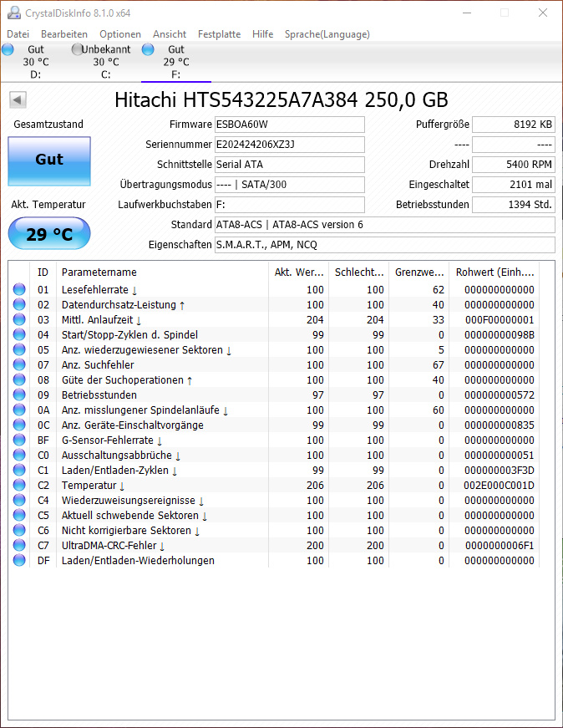563x728 pixels.
Task: Click status orb of Laden/Entladen-Wiederholungen row
Action: coord(19,560)
